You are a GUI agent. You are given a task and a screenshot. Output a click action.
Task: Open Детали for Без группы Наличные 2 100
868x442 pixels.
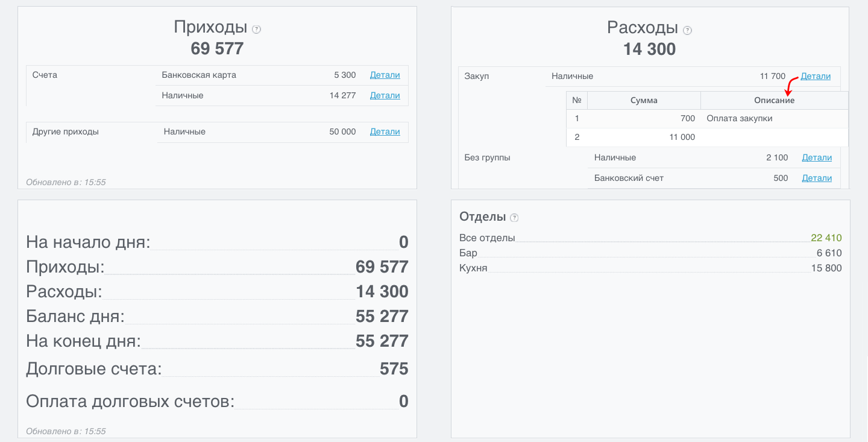point(817,157)
